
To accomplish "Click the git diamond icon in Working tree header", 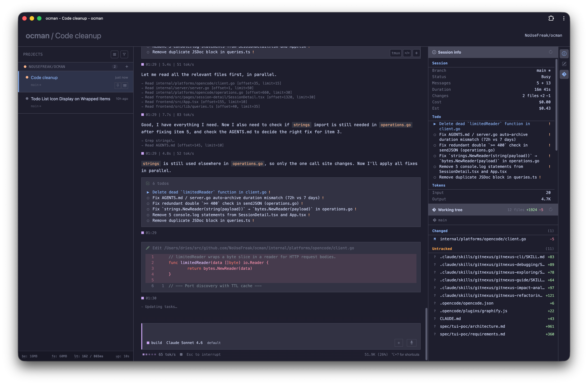I will point(434,210).
